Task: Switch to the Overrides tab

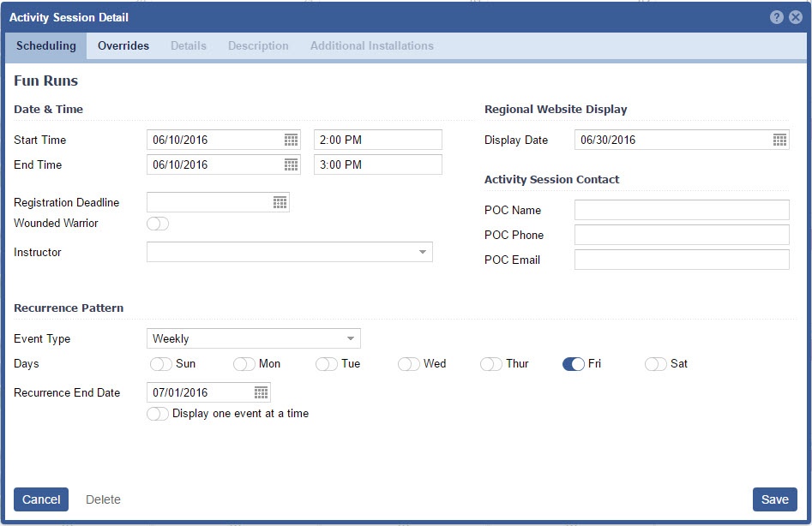Action: (x=123, y=46)
